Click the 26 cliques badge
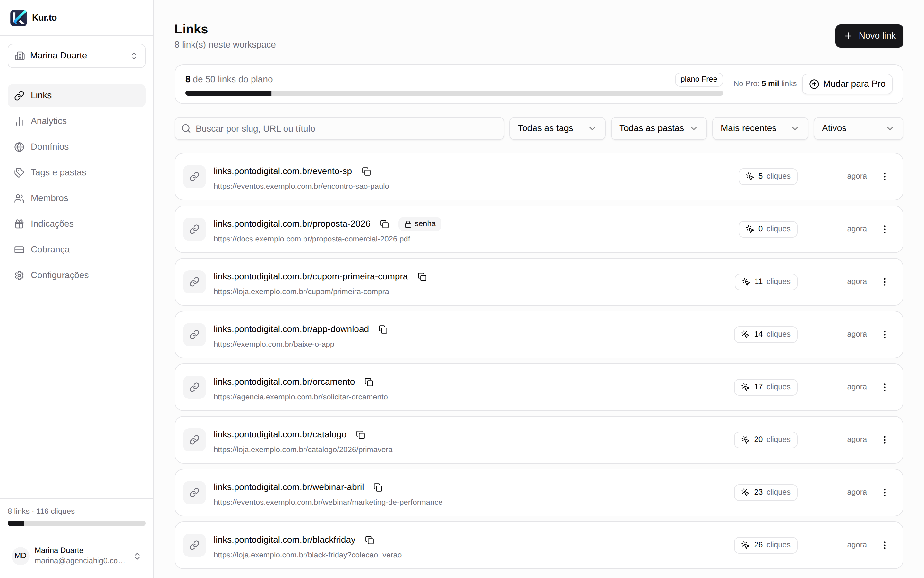924x578 pixels. 766,546
